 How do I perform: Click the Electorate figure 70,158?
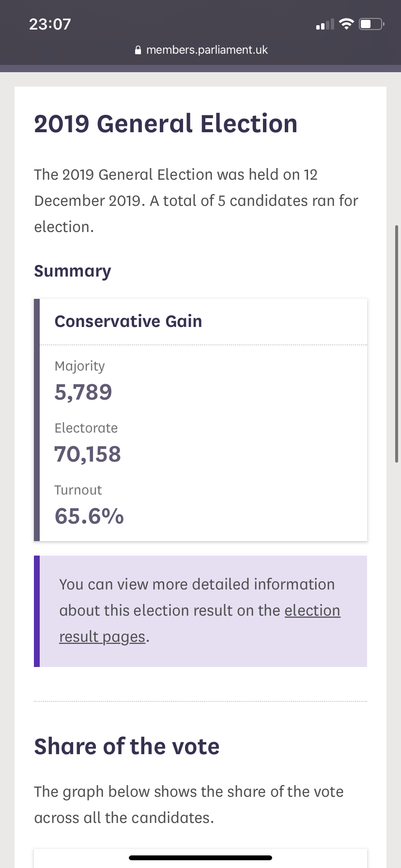[88, 454]
